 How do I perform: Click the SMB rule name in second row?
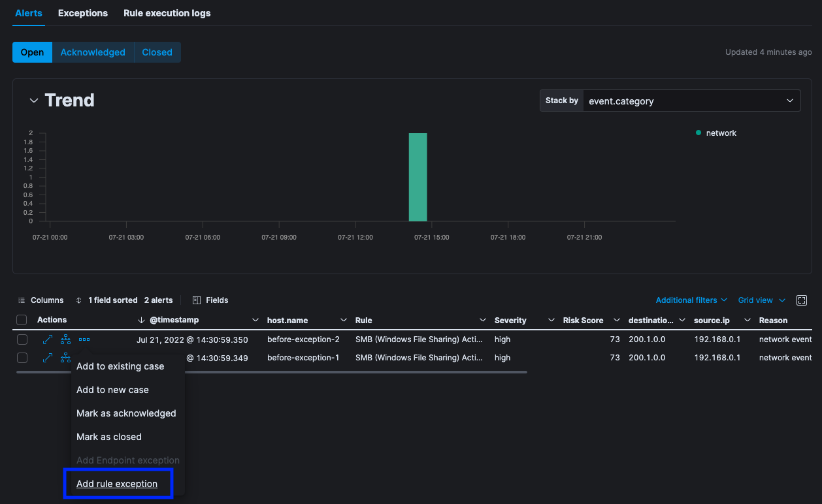click(419, 358)
